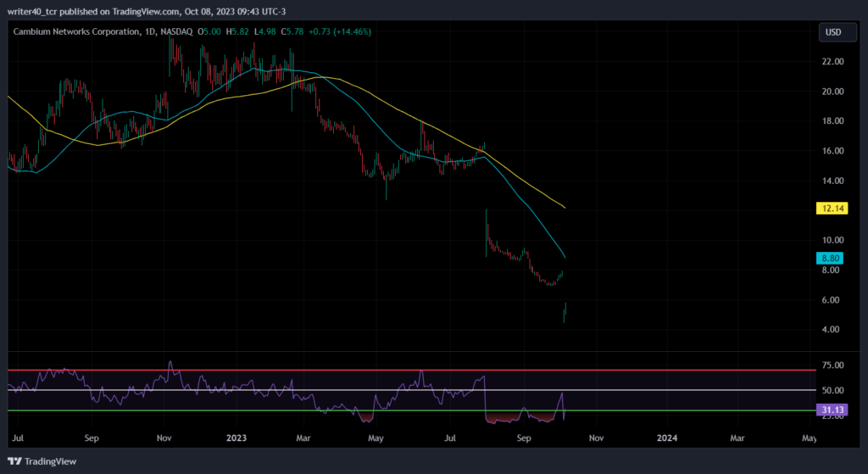Click the C5.78 close price value
868x474 pixels.
tap(292, 31)
